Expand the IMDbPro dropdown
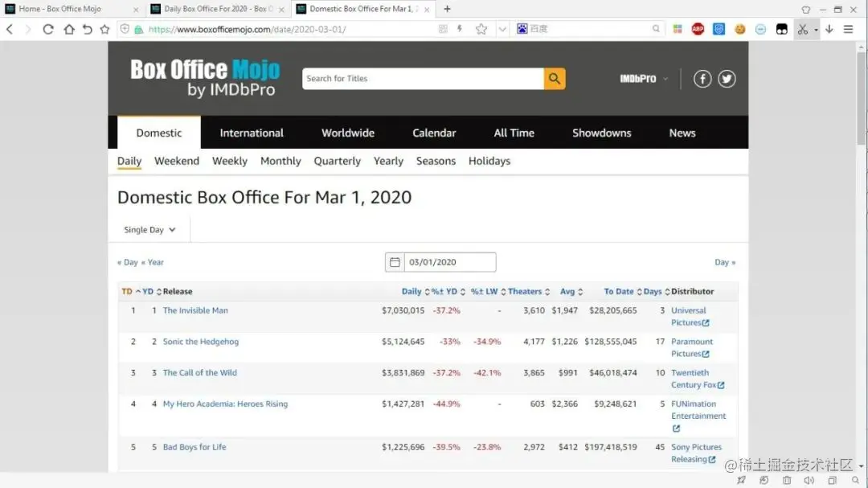Viewport: 868px width, 488px height. (644, 79)
